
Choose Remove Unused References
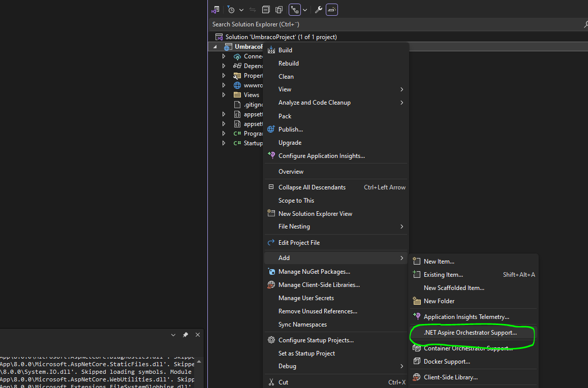pos(336,311)
